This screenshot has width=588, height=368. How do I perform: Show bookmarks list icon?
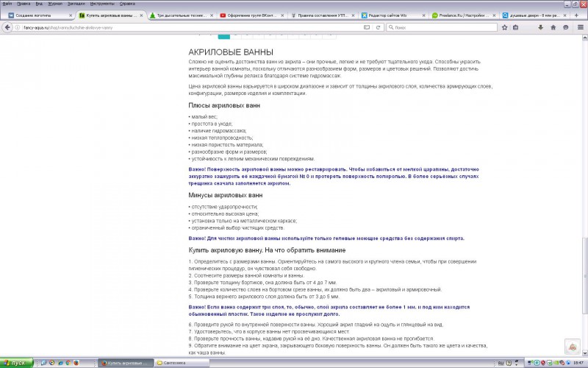(x=516, y=27)
